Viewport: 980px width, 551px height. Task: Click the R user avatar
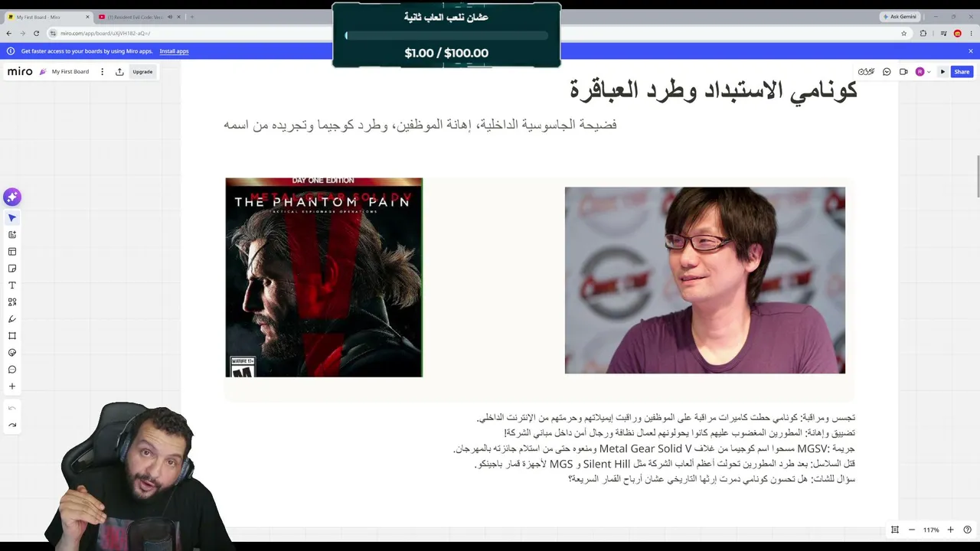(x=920, y=72)
